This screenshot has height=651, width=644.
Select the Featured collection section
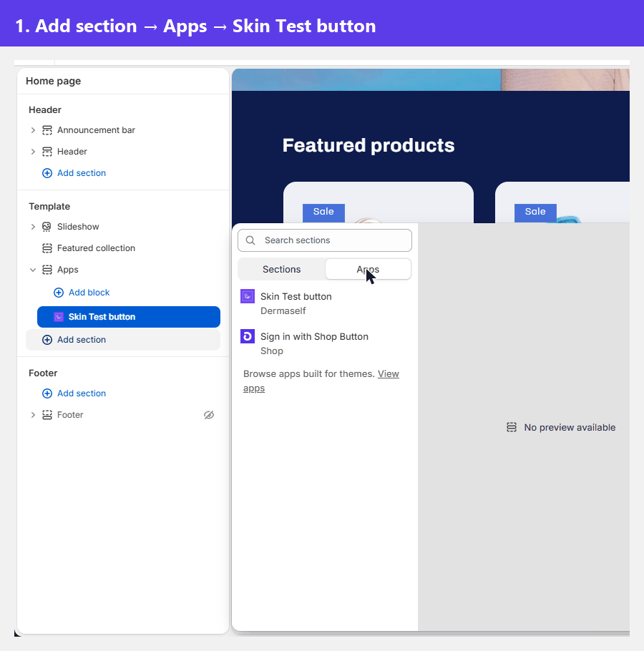point(96,248)
